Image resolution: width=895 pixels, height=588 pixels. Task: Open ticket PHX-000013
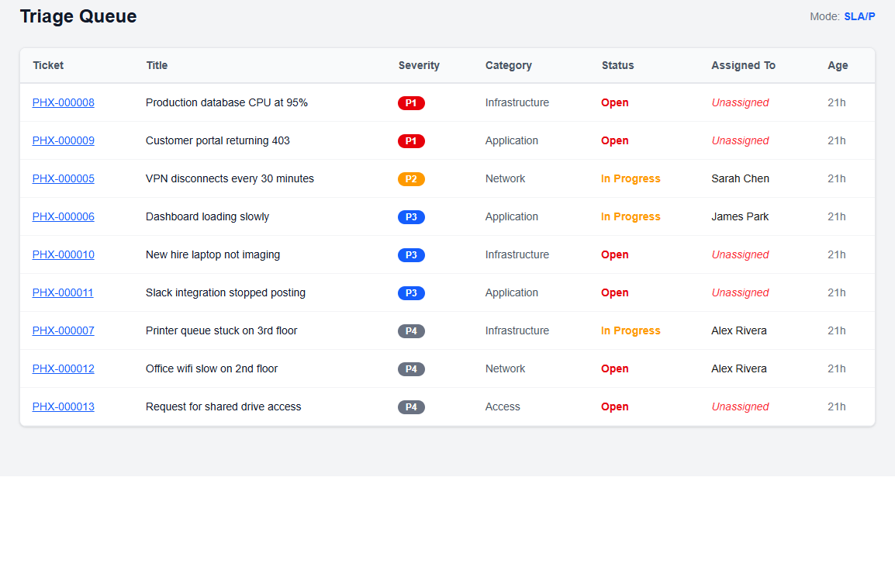point(63,406)
